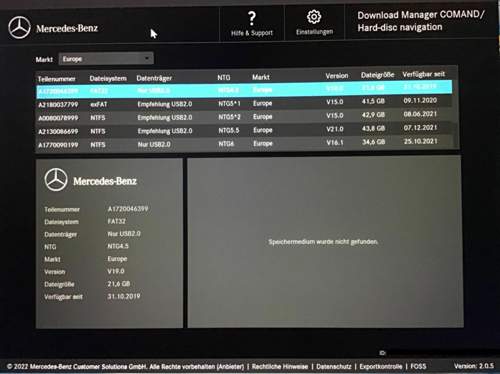Click date 08.06.2021 cell
The image size is (500, 374).
click(x=420, y=114)
